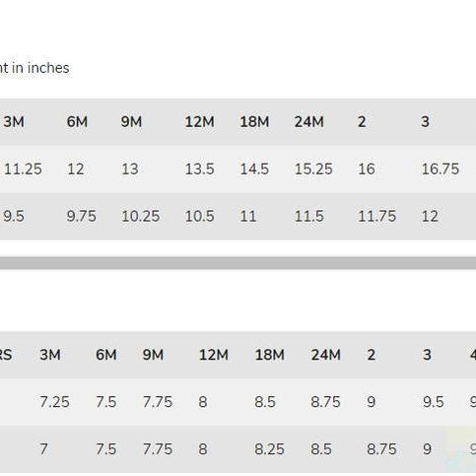Click the 15.25 measurement cell
Screen dimensions: 476x476
pos(313,170)
